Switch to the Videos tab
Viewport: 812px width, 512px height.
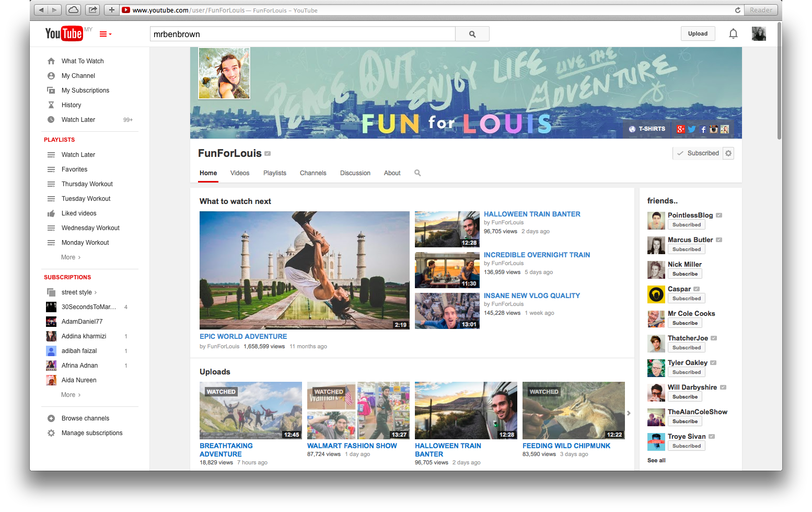pyautogui.click(x=240, y=173)
